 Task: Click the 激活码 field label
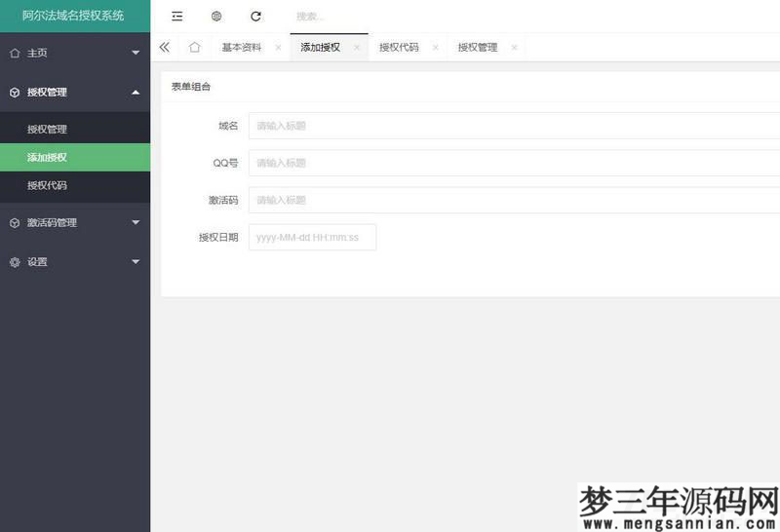pyautogui.click(x=223, y=201)
